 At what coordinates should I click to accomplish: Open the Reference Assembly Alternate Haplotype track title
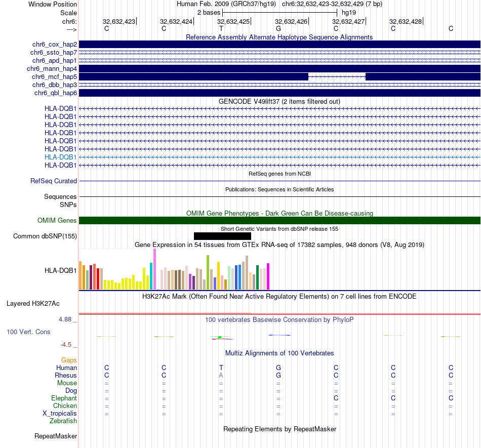pos(279,37)
